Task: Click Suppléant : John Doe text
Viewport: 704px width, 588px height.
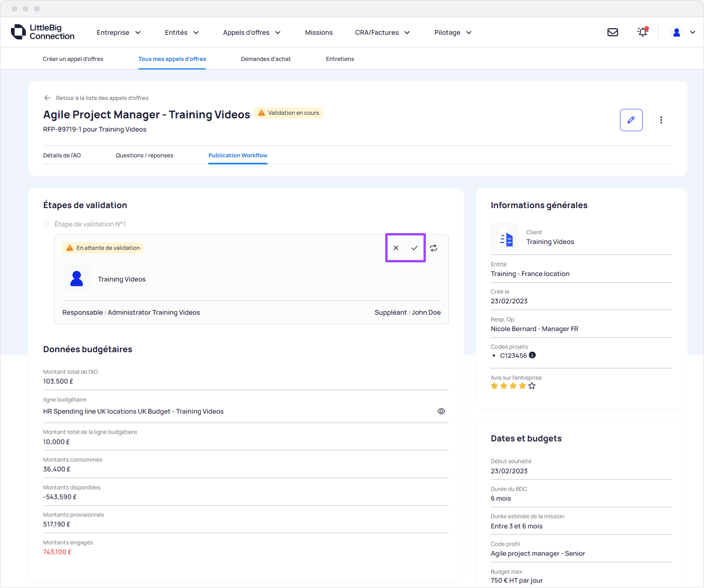Action: pos(407,312)
